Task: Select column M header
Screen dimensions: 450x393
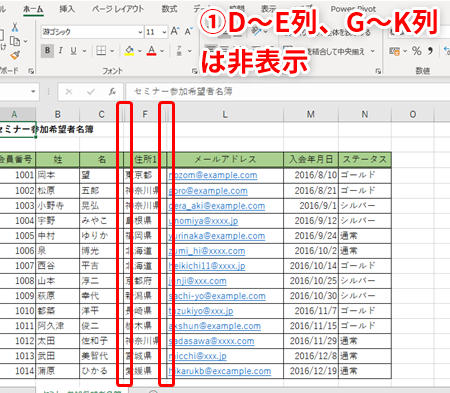Action: 311,114
